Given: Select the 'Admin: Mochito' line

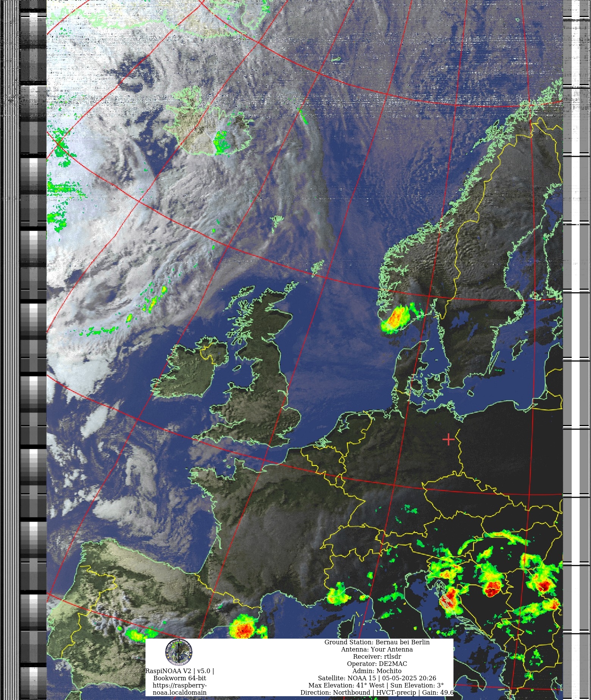Looking at the screenshot, I should (377, 671).
